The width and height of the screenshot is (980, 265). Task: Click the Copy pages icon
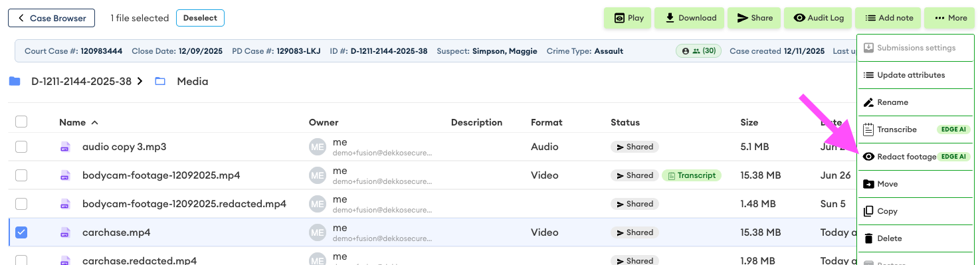868,211
